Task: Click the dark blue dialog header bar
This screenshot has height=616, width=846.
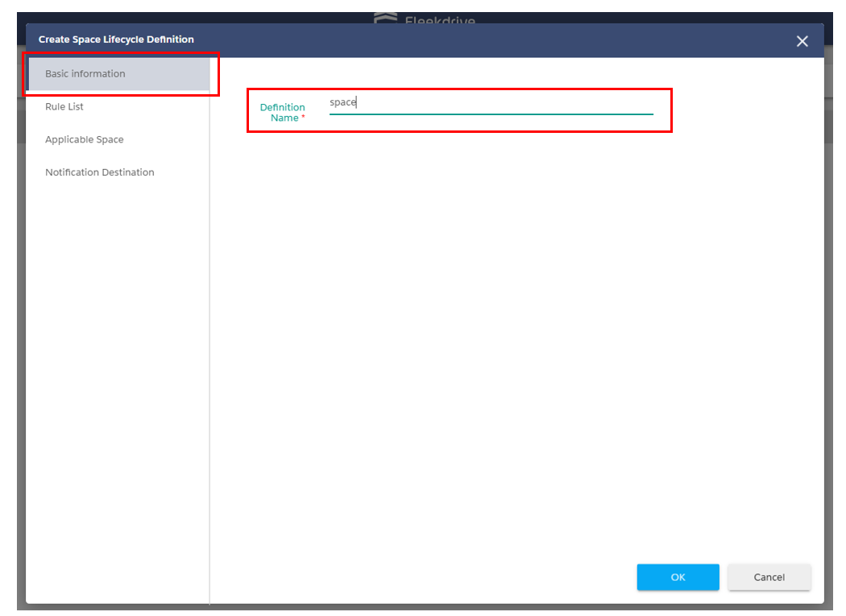Action: tap(483, 40)
